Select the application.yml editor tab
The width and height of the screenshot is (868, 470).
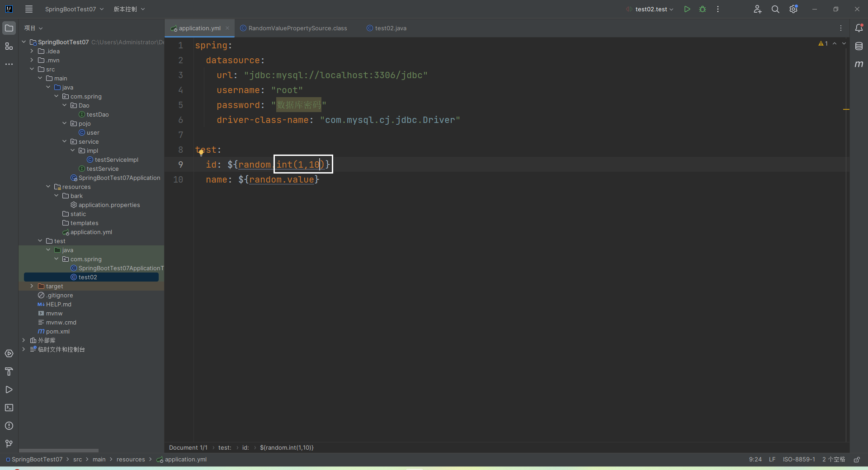199,28
